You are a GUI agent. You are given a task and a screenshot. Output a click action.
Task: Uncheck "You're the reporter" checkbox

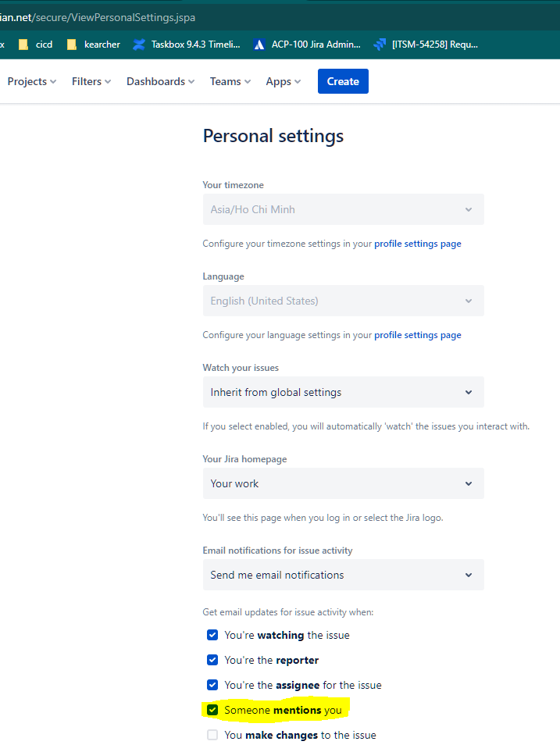[x=212, y=660]
